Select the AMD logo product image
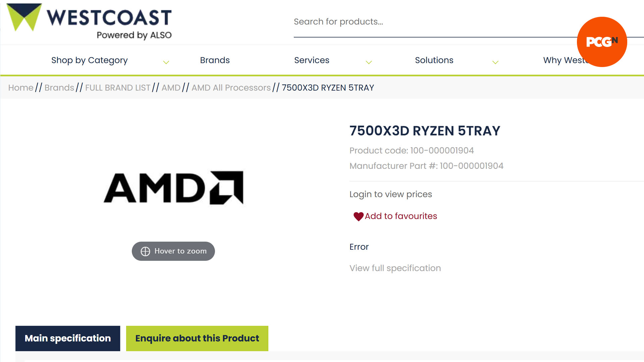The height and width of the screenshot is (362, 644). 173,188
